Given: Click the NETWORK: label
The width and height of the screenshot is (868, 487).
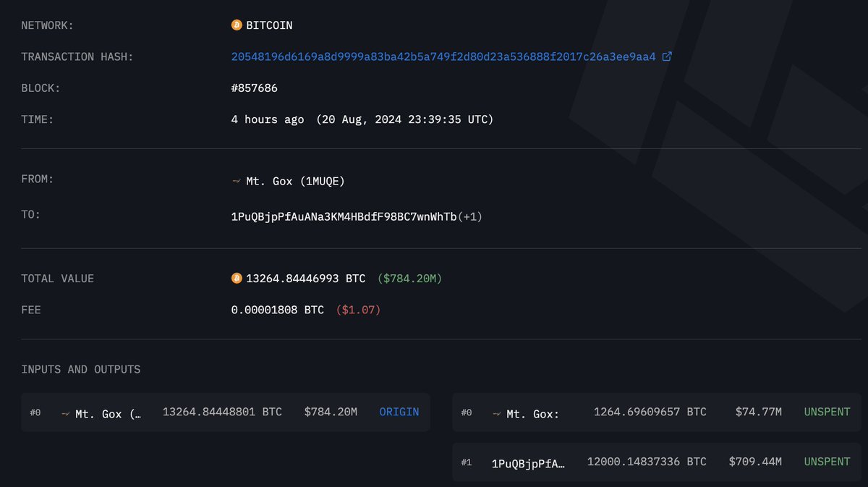Looking at the screenshot, I should coord(48,25).
